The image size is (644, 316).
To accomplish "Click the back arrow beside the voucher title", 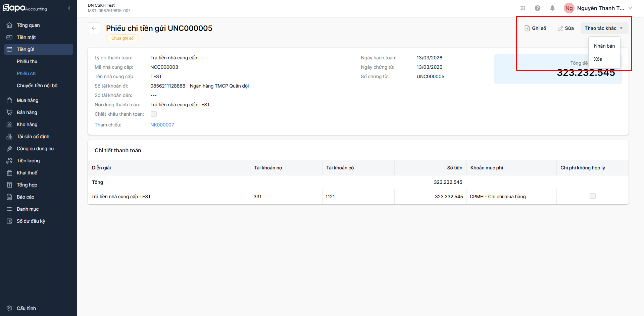I will [x=94, y=28].
